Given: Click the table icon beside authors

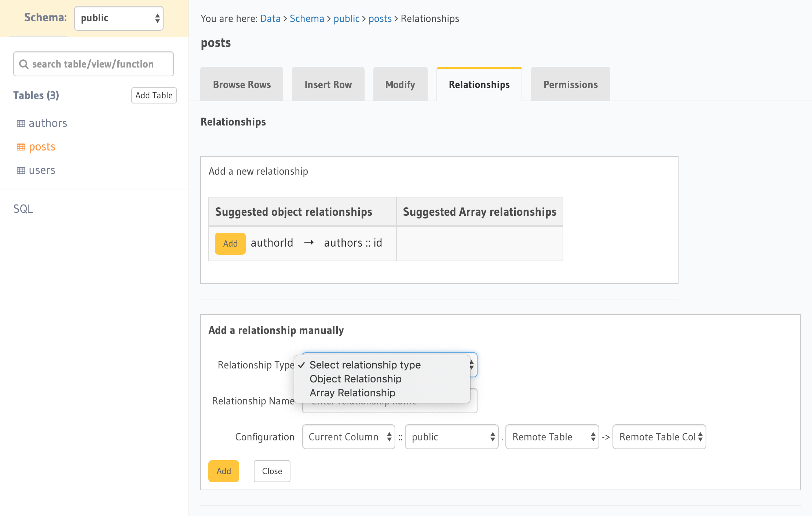Looking at the screenshot, I should point(21,123).
